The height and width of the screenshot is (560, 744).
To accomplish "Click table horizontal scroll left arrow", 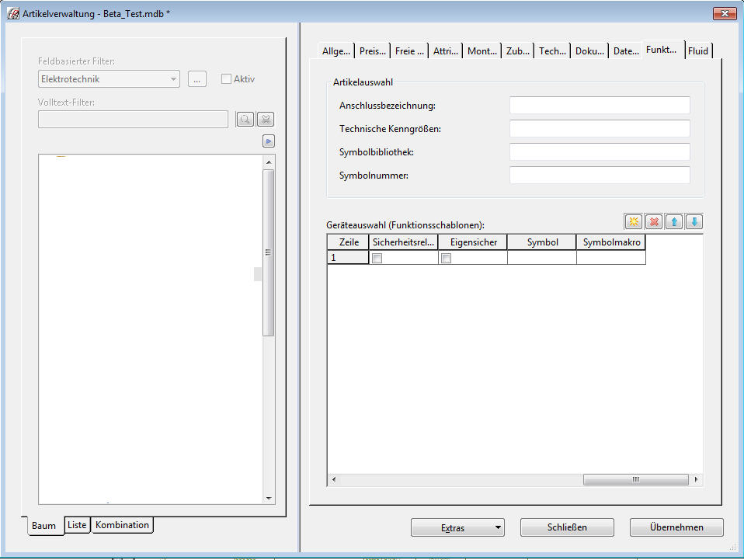I will pyautogui.click(x=334, y=479).
